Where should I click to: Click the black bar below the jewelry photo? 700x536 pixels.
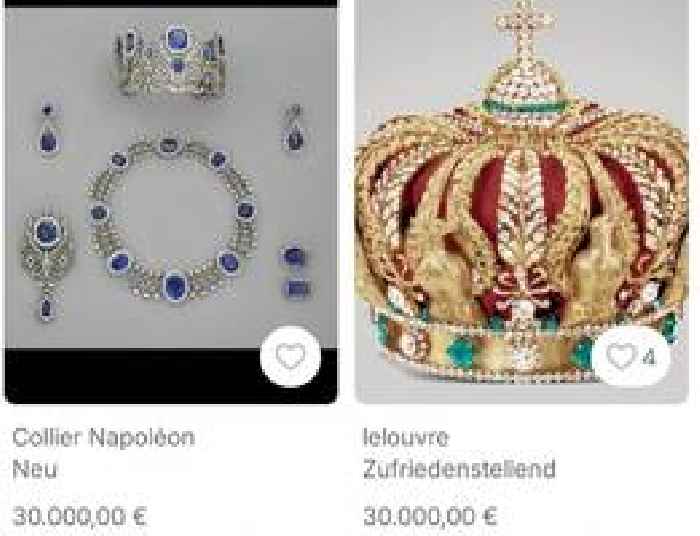click(134, 376)
